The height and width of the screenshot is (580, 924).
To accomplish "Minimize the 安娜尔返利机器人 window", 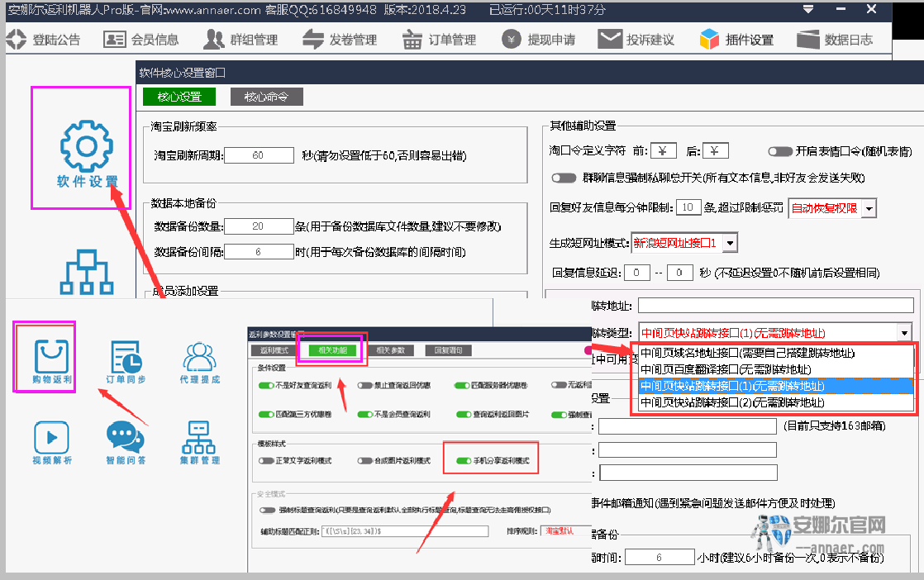I will (841, 9).
